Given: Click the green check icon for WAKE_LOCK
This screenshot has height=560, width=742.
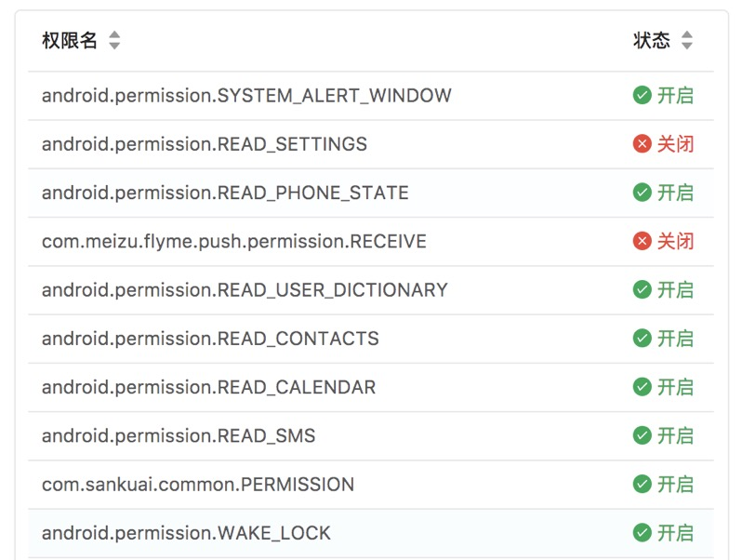Looking at the screenshot, I should click(642, 533).
